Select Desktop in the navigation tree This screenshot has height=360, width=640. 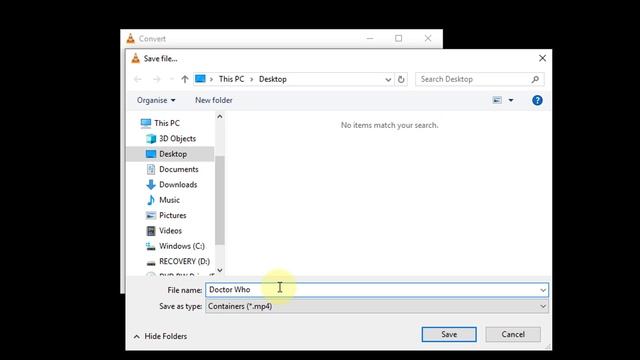pos(171,154)
